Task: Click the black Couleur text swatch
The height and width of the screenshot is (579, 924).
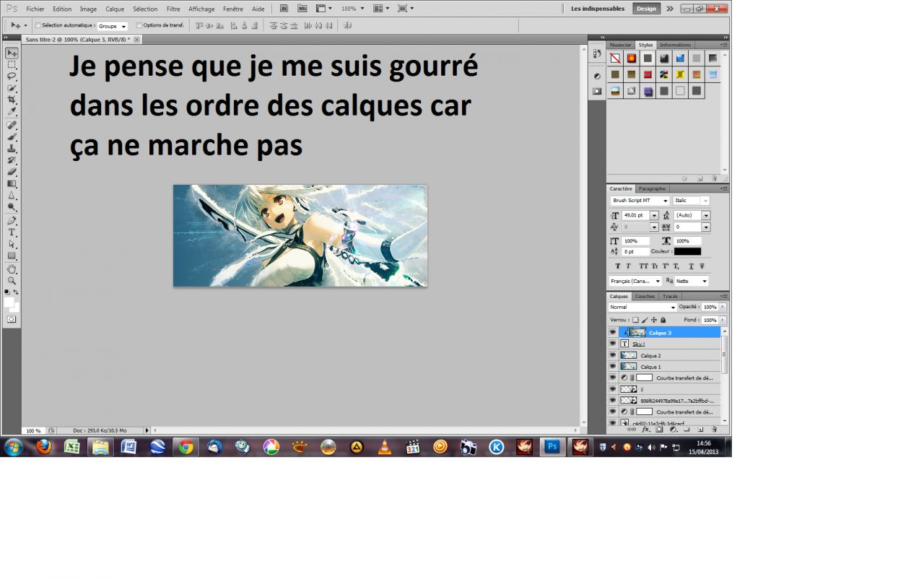Action: [687, 251]
